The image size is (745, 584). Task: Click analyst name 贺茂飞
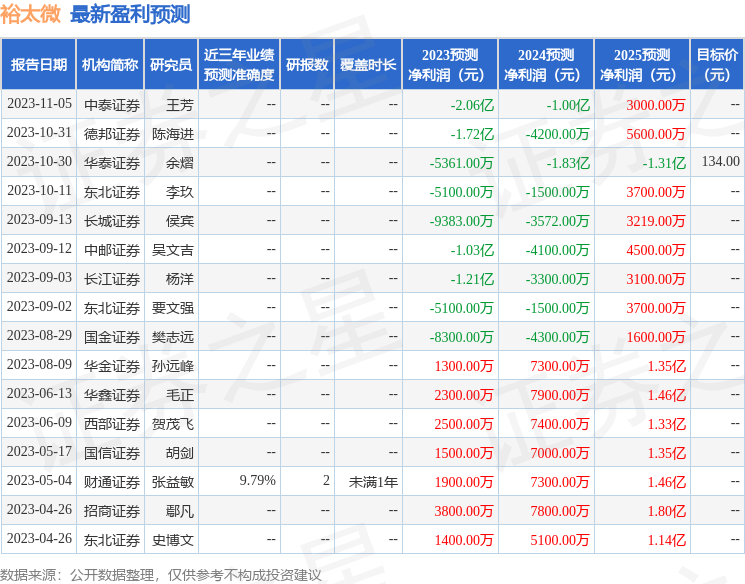pyautogui.click(x=172, y=424)
